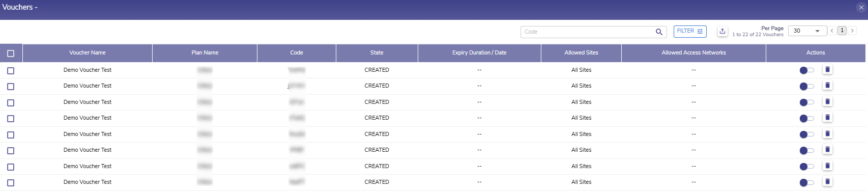Select page 1 in the pagination

point(842,31)
